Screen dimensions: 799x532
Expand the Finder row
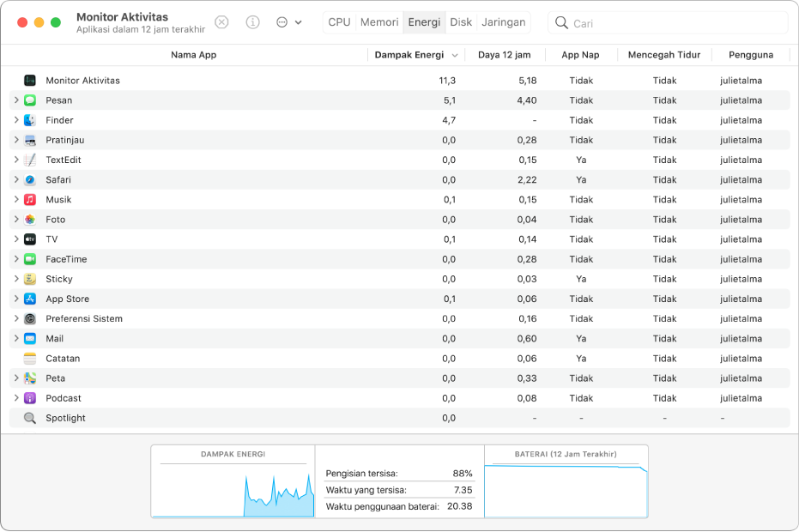click(x=16, y=120)
